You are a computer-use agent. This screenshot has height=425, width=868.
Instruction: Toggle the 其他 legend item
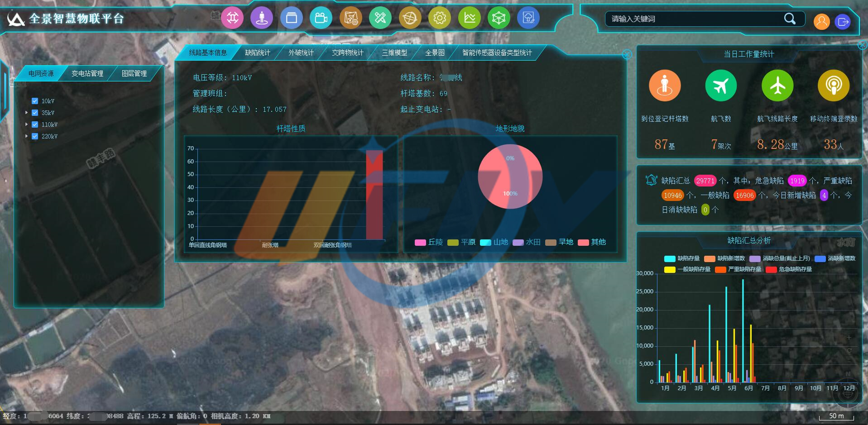pyautogui.click(x=592, y=242)
